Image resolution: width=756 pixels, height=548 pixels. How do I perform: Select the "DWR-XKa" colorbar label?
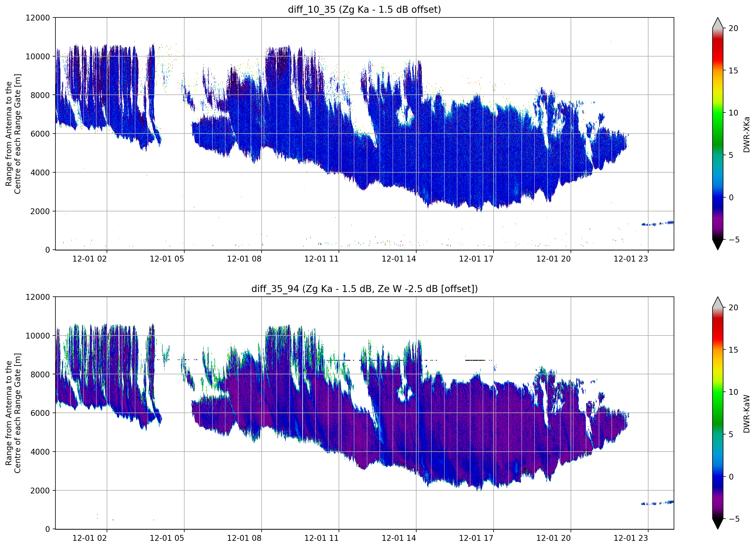[747, 134]
